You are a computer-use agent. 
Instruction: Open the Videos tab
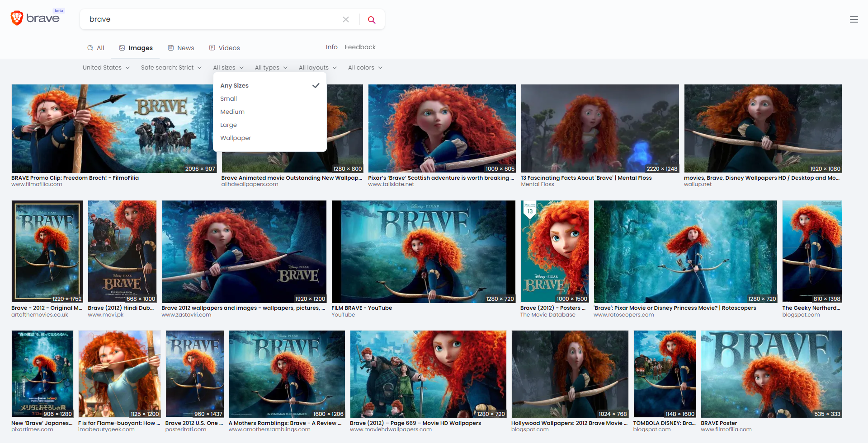pyautogui.click(x=224, y=48)
